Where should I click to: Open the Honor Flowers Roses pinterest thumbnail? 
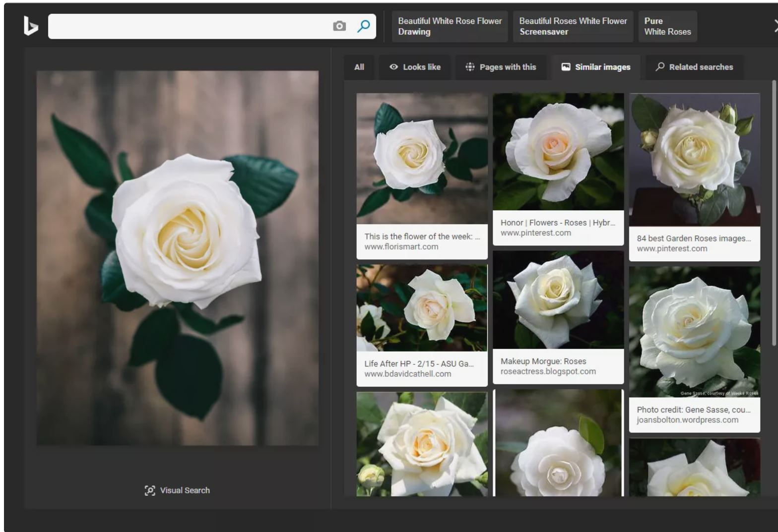pos(558,152)
